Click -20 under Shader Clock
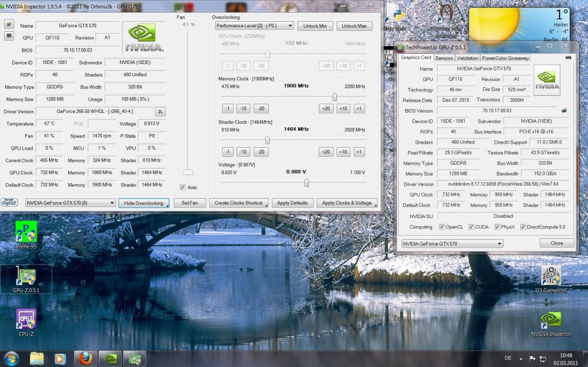The image size is (588, 367). point(261,152)
